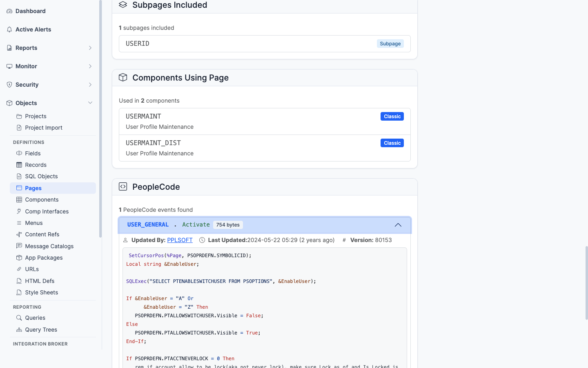
Task: Go to Query Trees under Reporting
Action: tap(41, 330)
